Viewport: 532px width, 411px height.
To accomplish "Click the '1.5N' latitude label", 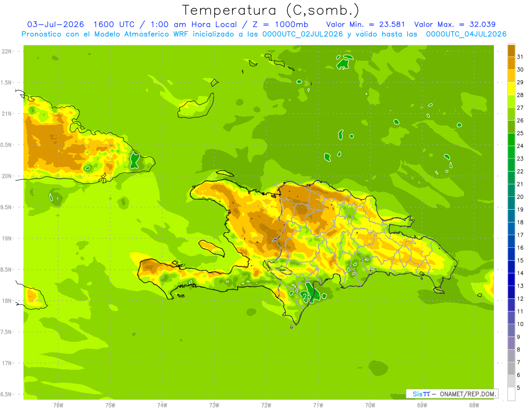I will pyautogui.click(x=6, y=82).
